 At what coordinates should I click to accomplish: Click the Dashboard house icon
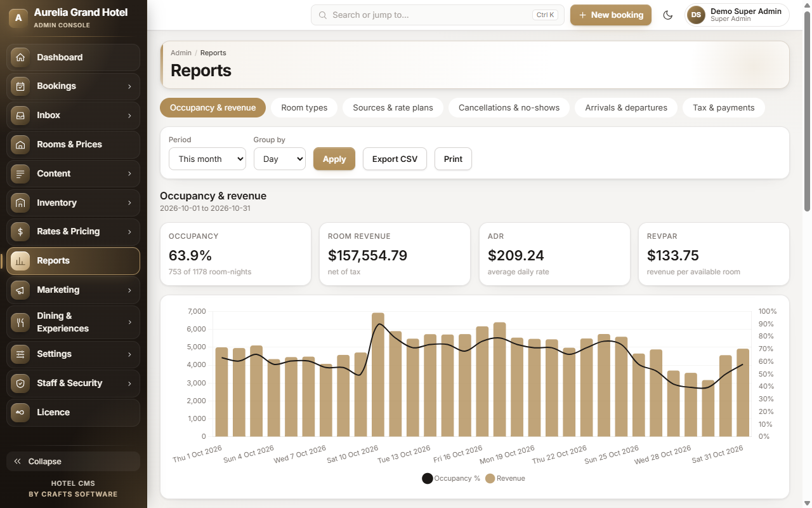click(x=20, y=57)
